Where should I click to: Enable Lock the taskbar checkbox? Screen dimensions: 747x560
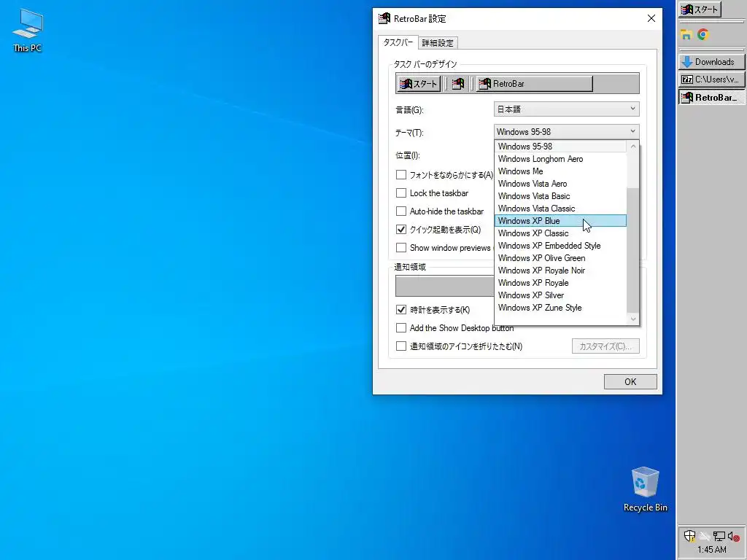click(401, 192)
